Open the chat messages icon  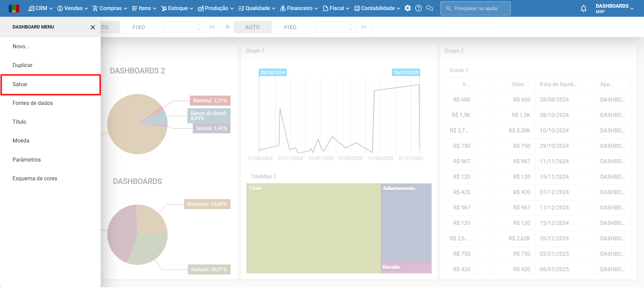pyautogui.click(x=429, y=8)
